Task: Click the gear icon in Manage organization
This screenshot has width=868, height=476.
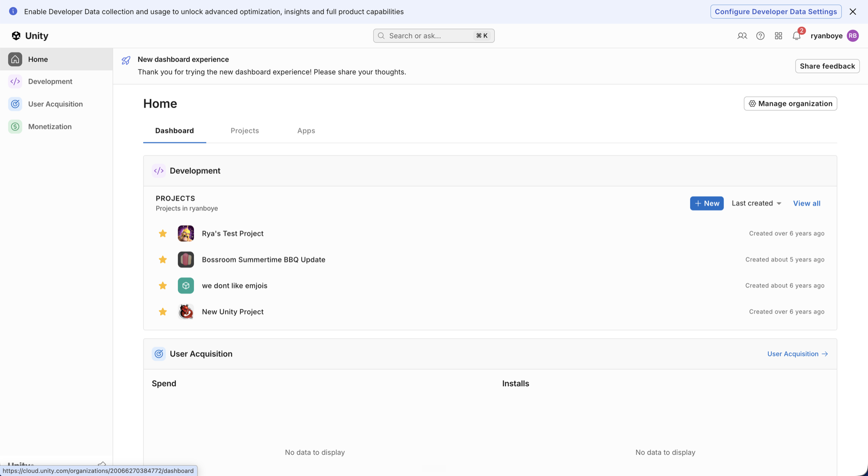Action: [752, 103]
